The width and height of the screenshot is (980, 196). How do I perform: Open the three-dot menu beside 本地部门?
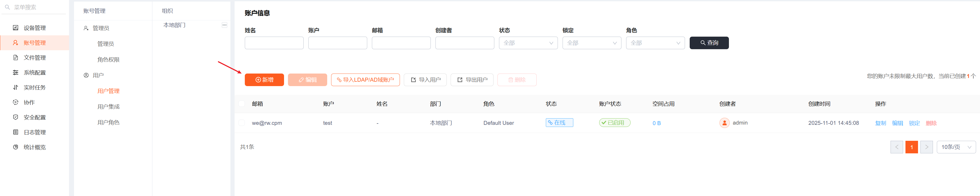(224, 25)
